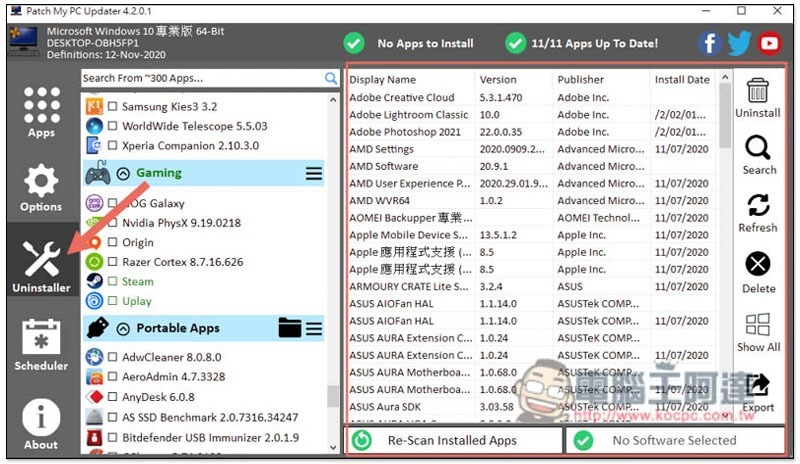Open the Options gear panel
Viewport: 800px width, 464px height.
click(x=41, y=188)
